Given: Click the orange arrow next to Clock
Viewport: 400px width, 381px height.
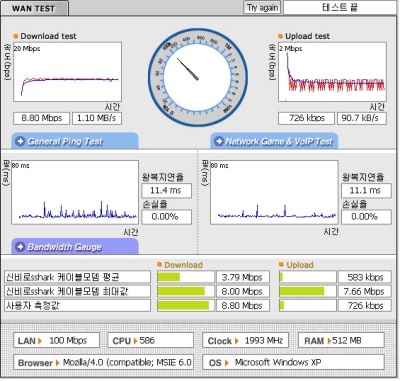Looking at the screenshot, I should (x=236, y=341).
